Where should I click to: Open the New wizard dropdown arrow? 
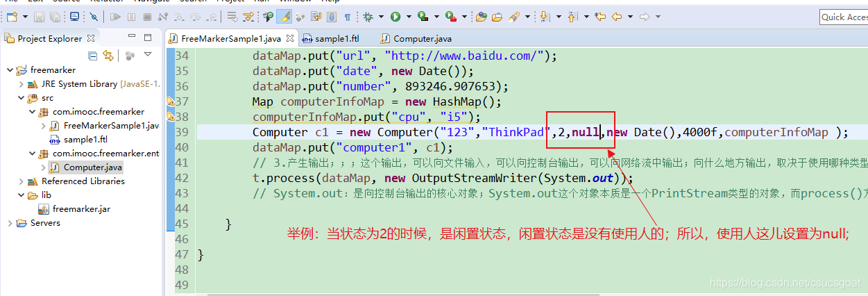coord(25,17)
